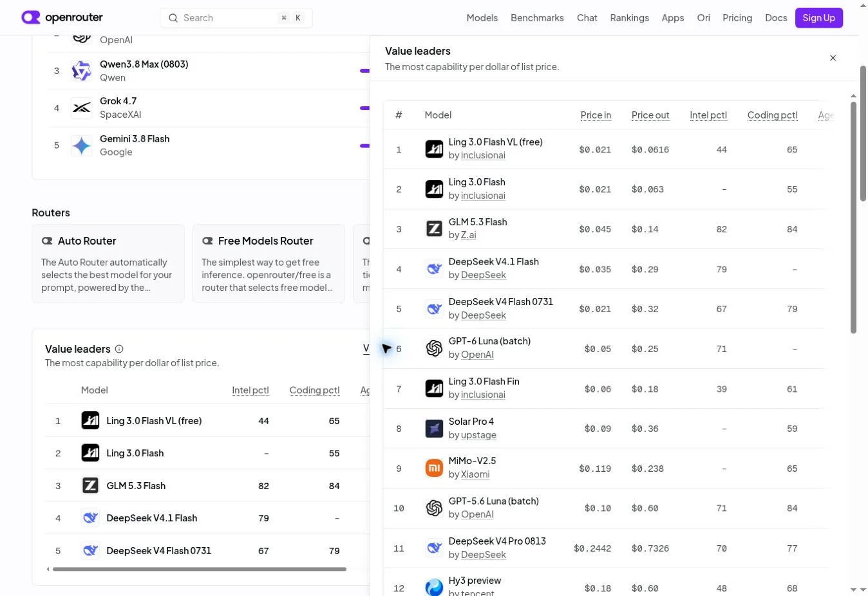
Task: Click the DeepSeek V4 Pro 0813 icon
Action: coord(434,548)
